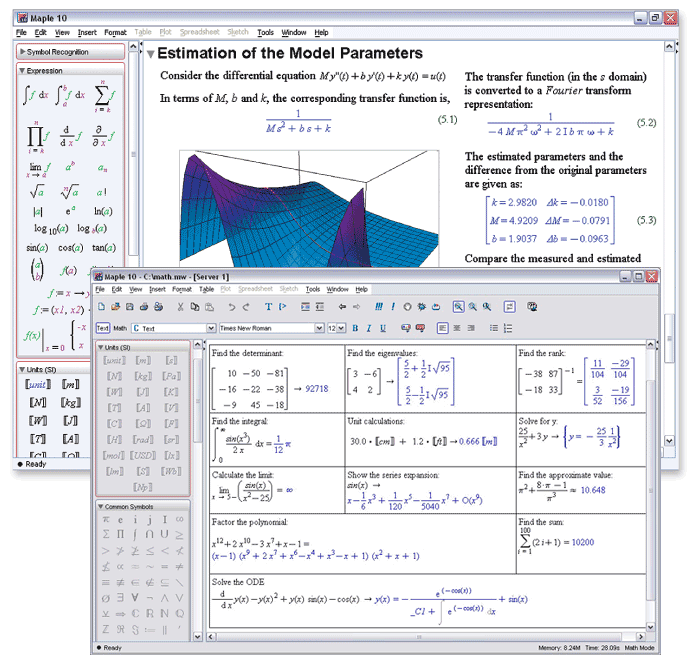Viewport: 700px width, 671px height.
Task: Paste from clipboard toolbar icon
Action: [x=209, y=307]
